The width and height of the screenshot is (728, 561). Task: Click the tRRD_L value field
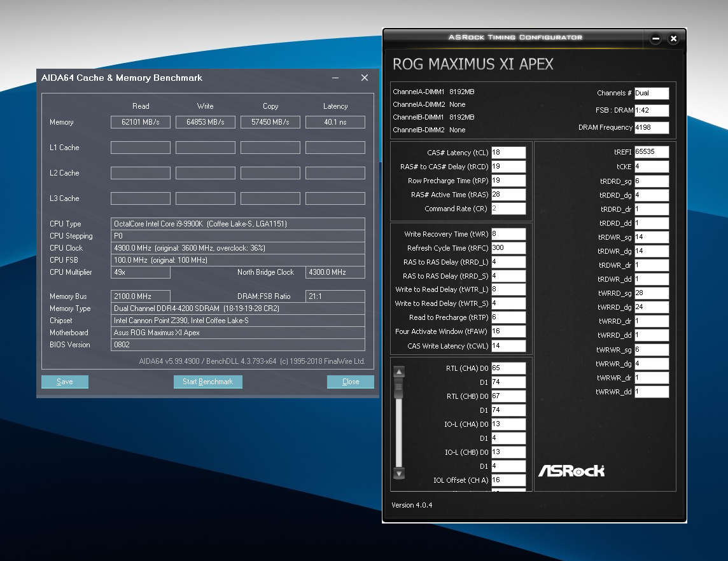508,261
